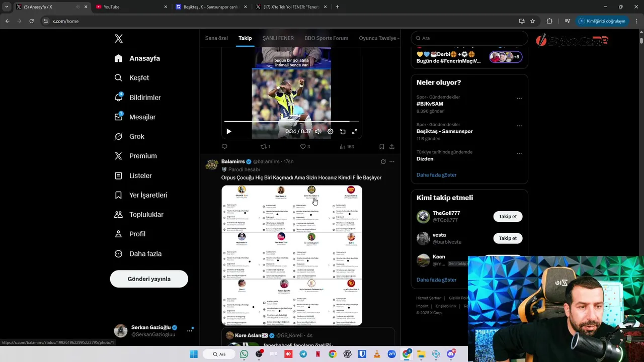Click the X logo above the sidebar

pos(118,39)
